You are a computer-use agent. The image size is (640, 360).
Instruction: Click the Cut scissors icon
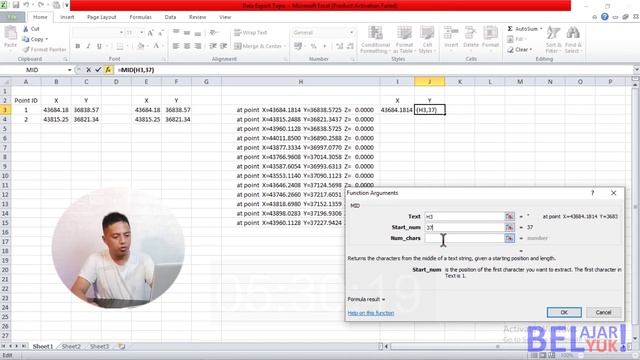pyautogui.click(x=26, y=29)
